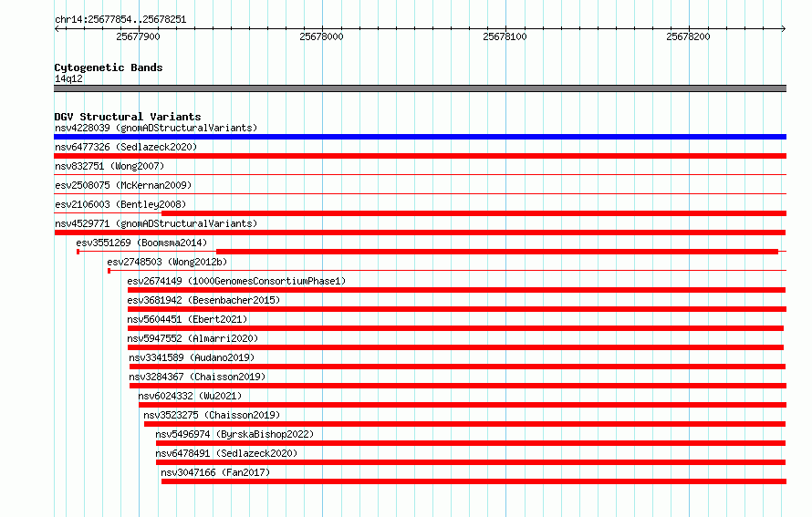Click the gray 14q12 cytogenetic band bar
The image size is (812, 517).
(x=420, y=88)
